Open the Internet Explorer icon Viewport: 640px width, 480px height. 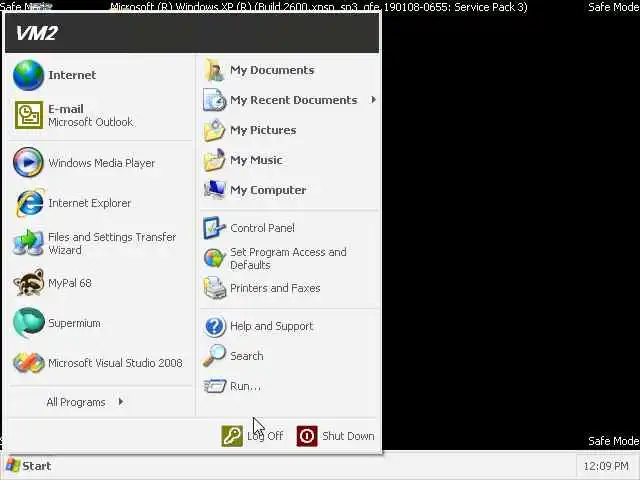pos(29,203)
